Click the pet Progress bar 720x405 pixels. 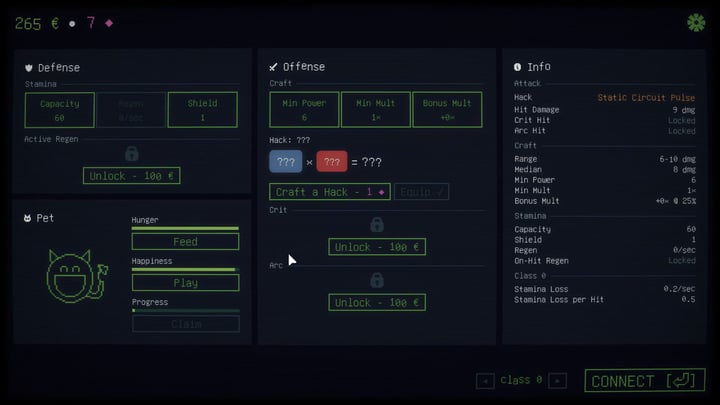point(186,311)
